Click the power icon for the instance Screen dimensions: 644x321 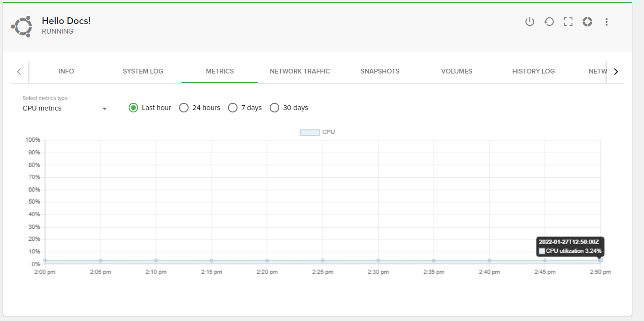click(529, 22)
